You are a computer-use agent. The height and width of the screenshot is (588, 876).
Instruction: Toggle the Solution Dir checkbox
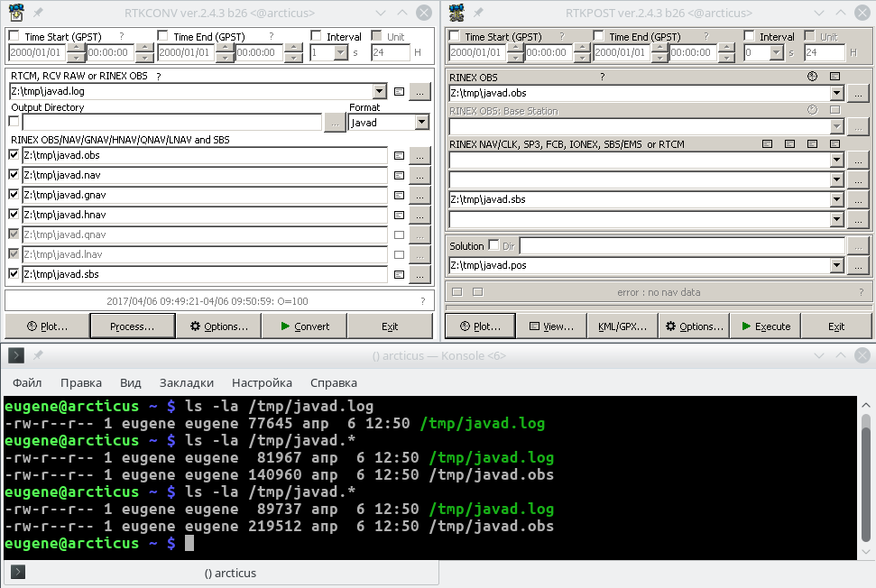click(493, 245)
